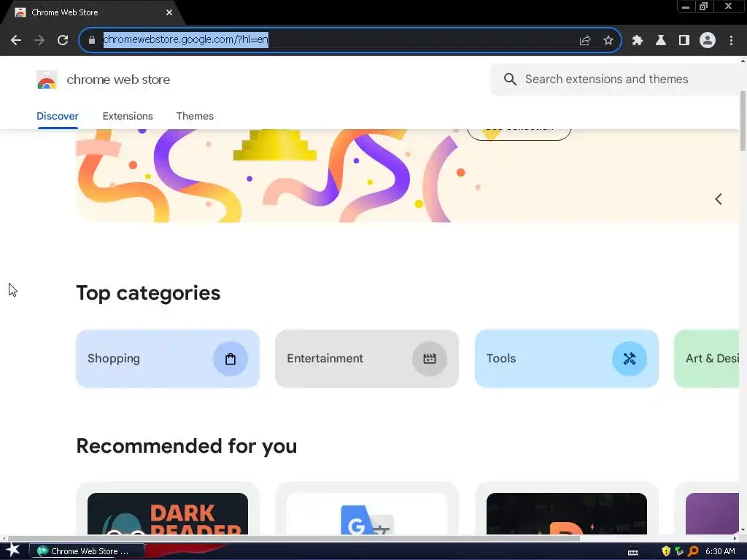
Task: Click the Chrome Web Store taskbar button
Action: [87, 551]
